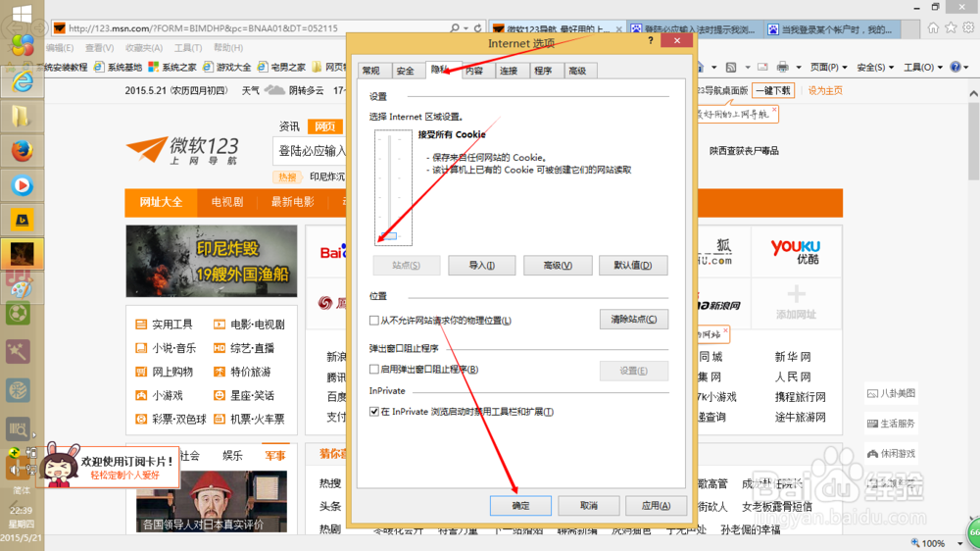Image resolution: width=980 pixels, height=551 pixels.
Task: Click the 设为主页 link
Action: 825,90
